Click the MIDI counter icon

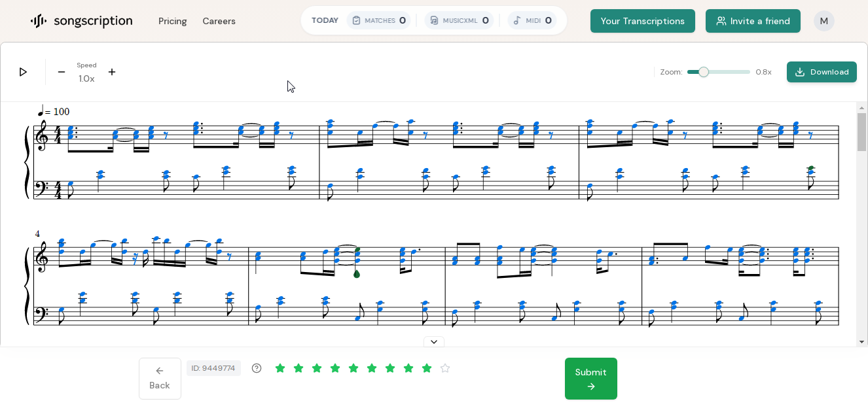pyautogui.click(x=517, y=20)
